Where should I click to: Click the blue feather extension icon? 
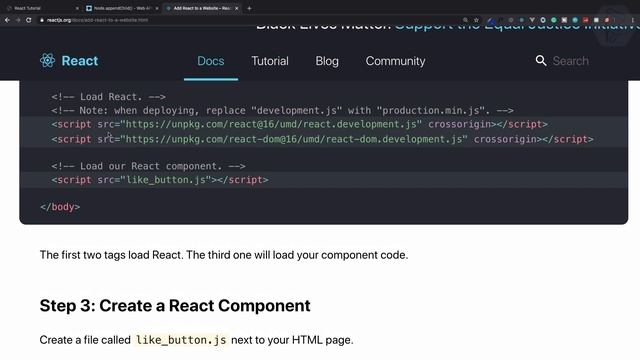point(491,20)
